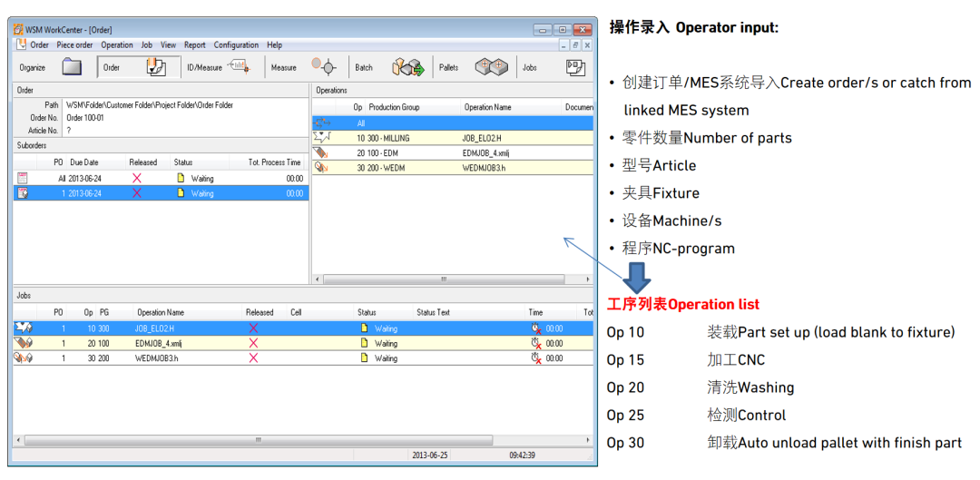The width and height of the screenshot is (980, 480).
Task: Click the Jobs panel horizontal scrollbar
Action: [x=258, y=440]
